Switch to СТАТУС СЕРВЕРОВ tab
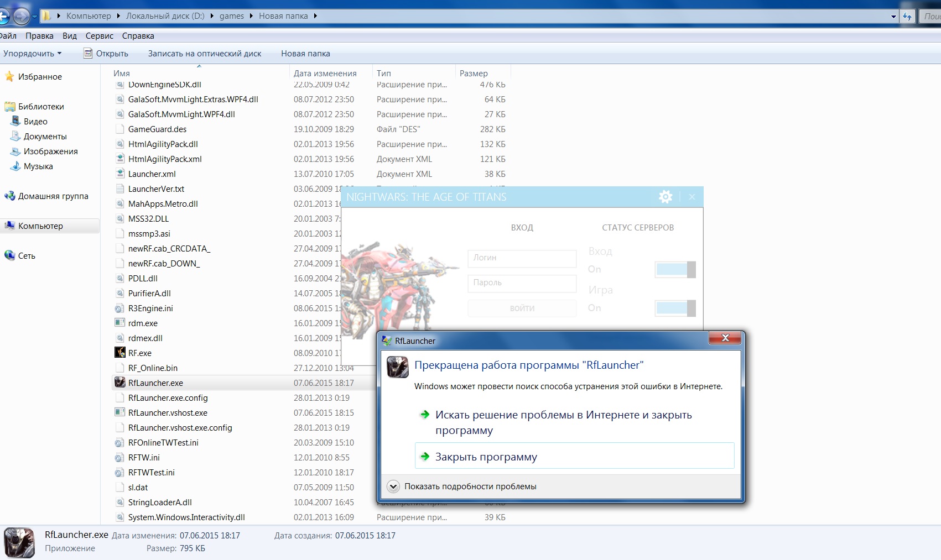 [x=638, y=228]
